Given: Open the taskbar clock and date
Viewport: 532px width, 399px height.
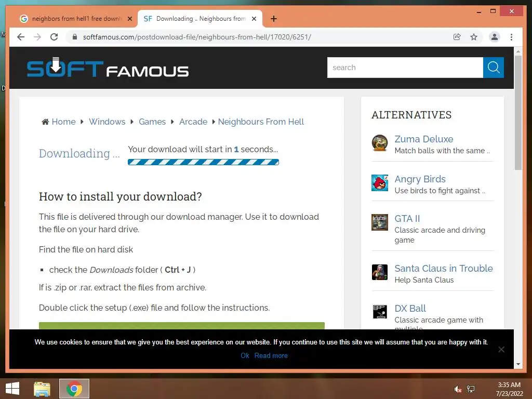Looking at the screenshot, I should pos(509,389).
